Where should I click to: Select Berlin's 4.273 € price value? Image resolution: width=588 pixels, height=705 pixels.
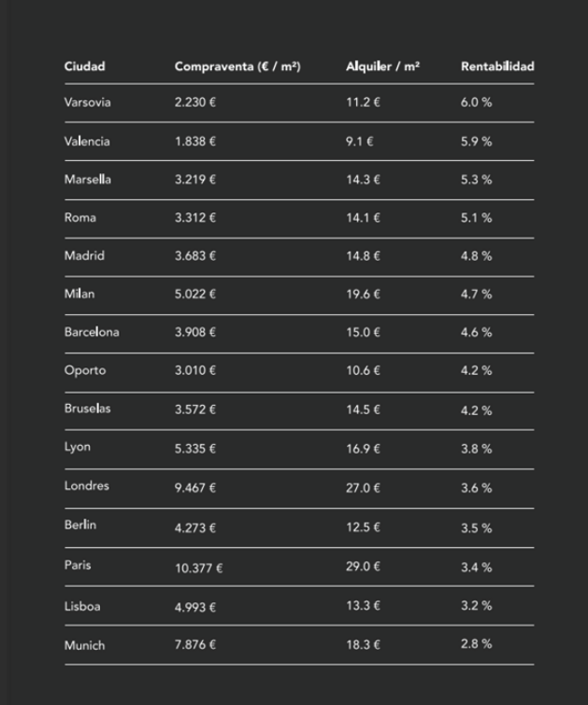[195, 528]
